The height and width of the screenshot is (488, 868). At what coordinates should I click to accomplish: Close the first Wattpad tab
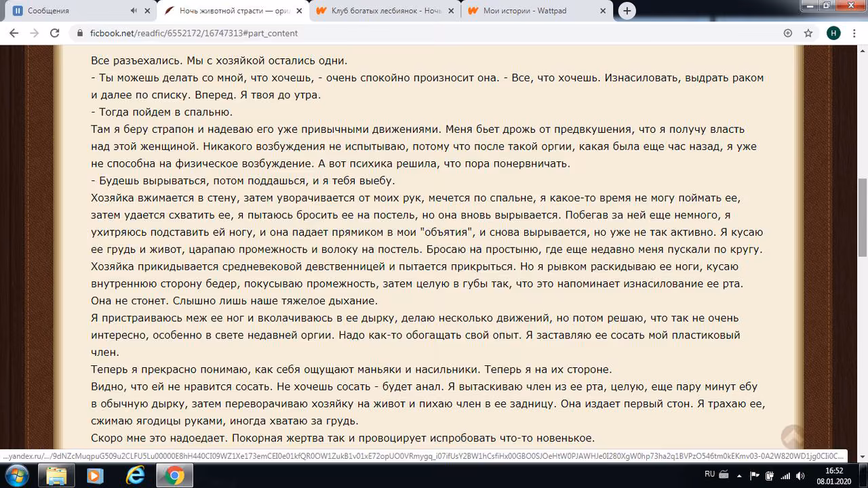(x=451, y=11)
